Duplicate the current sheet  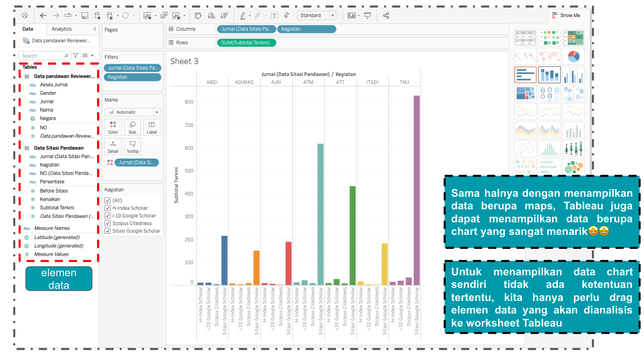163,15
